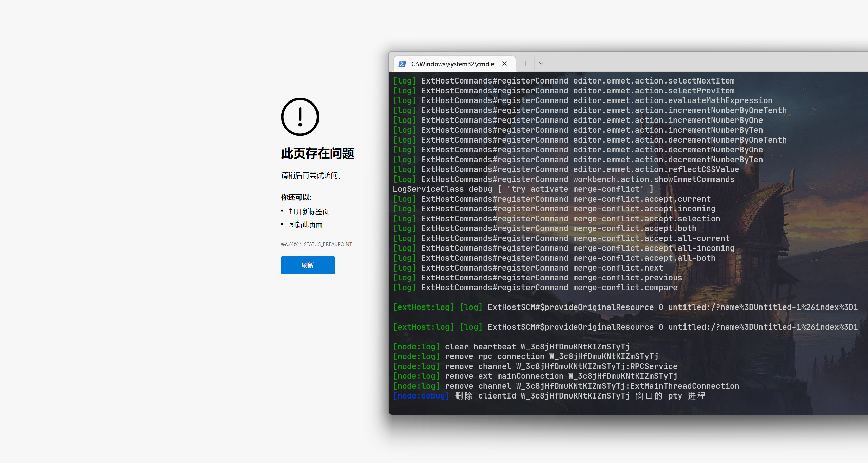Viewport: 868px width, 463px height.
Task: Click the remove ext mainConnection log line
Action: [x=535, y=376]
